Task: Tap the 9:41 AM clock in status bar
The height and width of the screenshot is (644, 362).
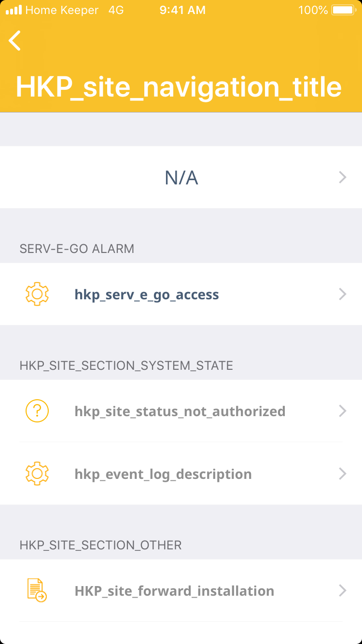Action: point(182,10)
